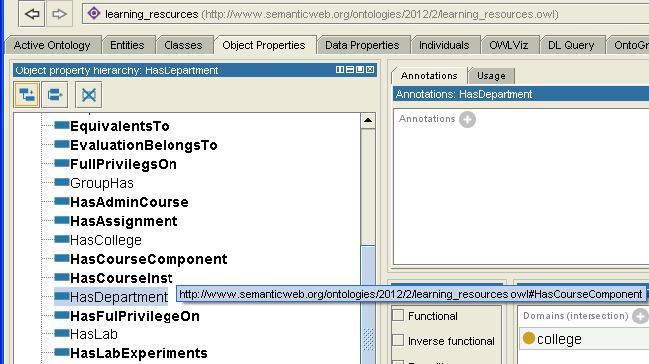Add annotation with plus icon
Screen dimensions: 649x364
(467, 120)
